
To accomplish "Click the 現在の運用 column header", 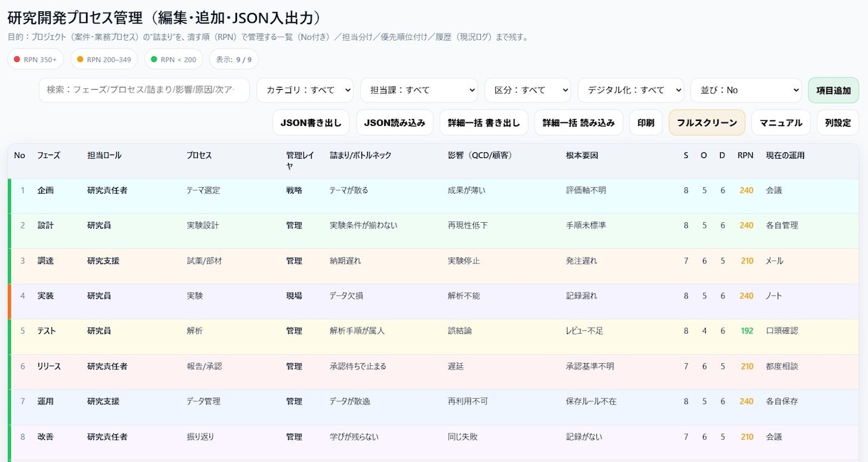I will [x=785, y=155].
